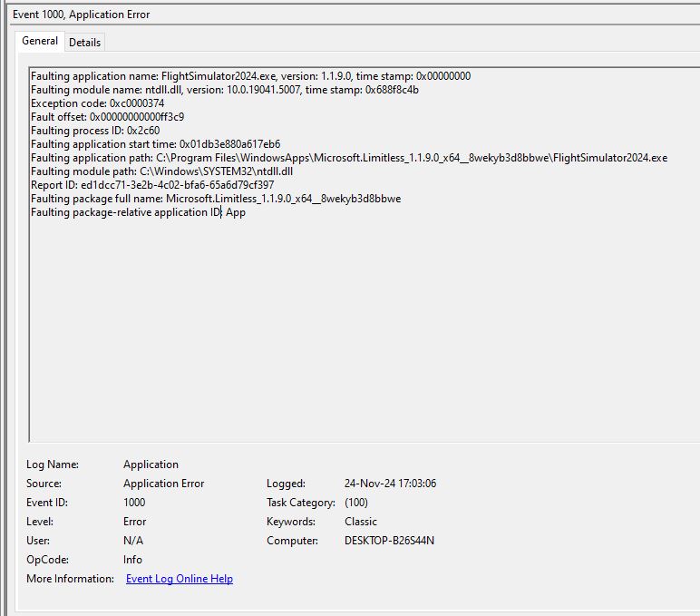Click the Faulting application start time line
Screen dimensions: 700x616
tap(155, 144)
